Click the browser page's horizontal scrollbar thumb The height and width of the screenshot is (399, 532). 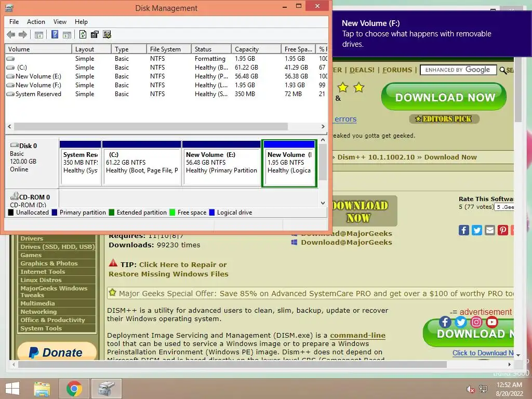[232, 364]
